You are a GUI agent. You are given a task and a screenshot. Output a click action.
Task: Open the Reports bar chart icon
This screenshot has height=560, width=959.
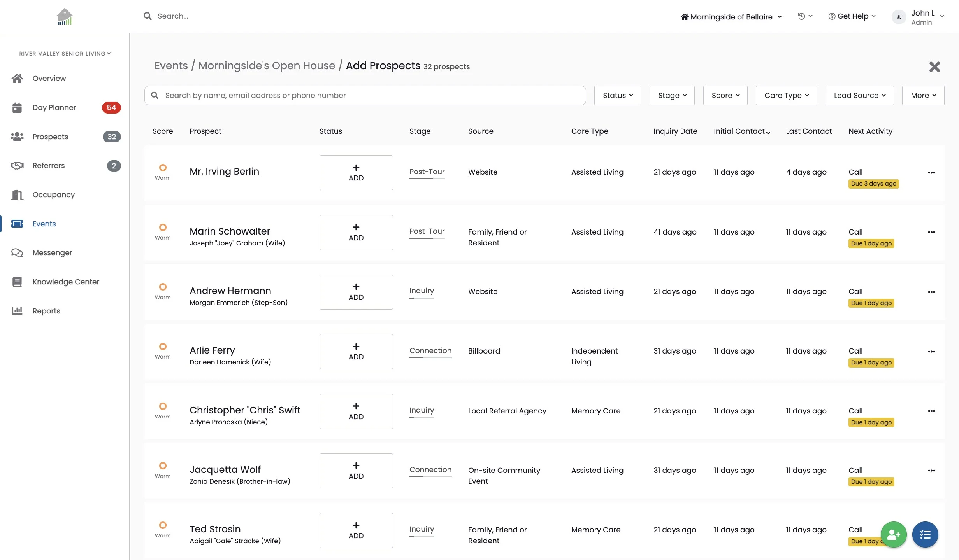[x=17, y=311]
